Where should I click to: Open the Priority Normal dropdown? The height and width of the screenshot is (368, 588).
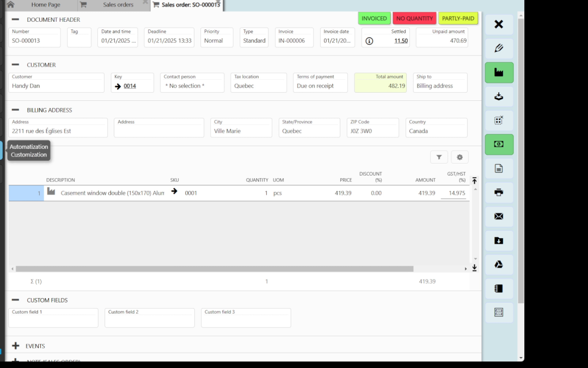(x=217, y=38)
